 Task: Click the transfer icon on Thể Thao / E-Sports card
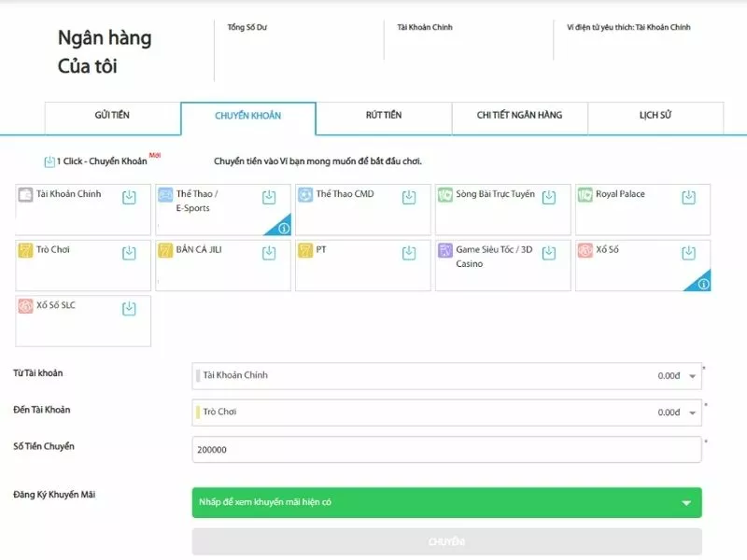(269, 197)
